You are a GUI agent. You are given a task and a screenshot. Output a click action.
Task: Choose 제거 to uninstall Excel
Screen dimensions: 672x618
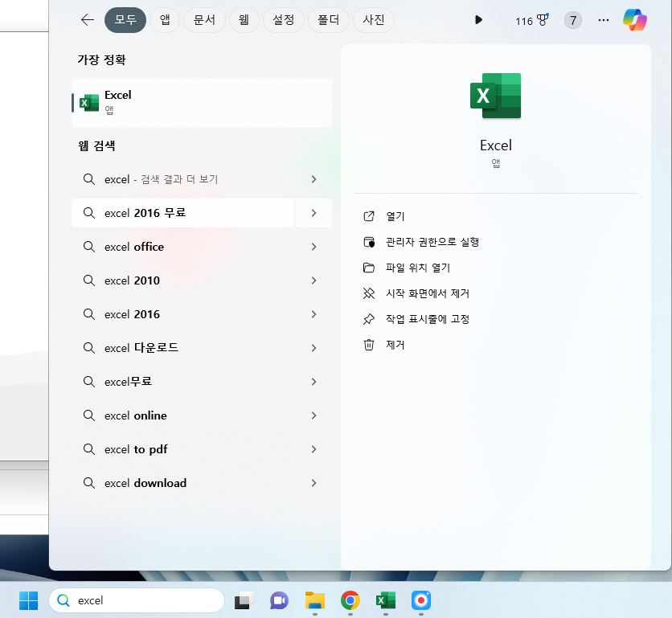coord(395,345)
